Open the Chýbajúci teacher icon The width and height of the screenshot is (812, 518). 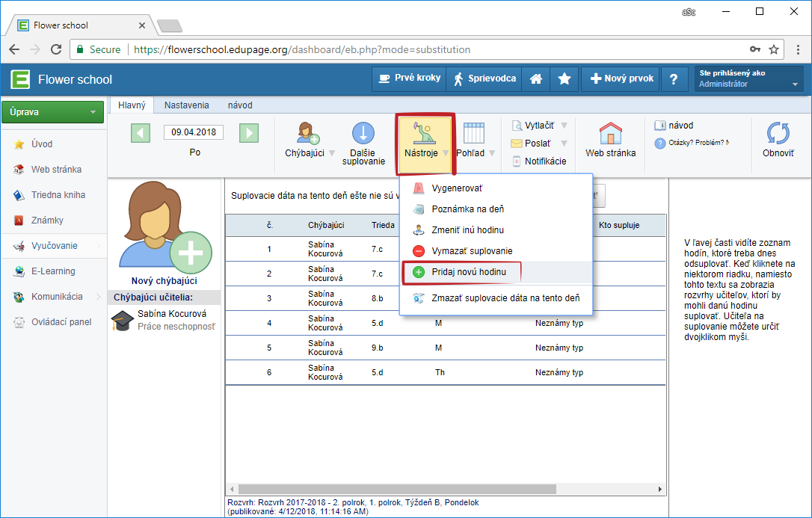[x=308, y=133]
